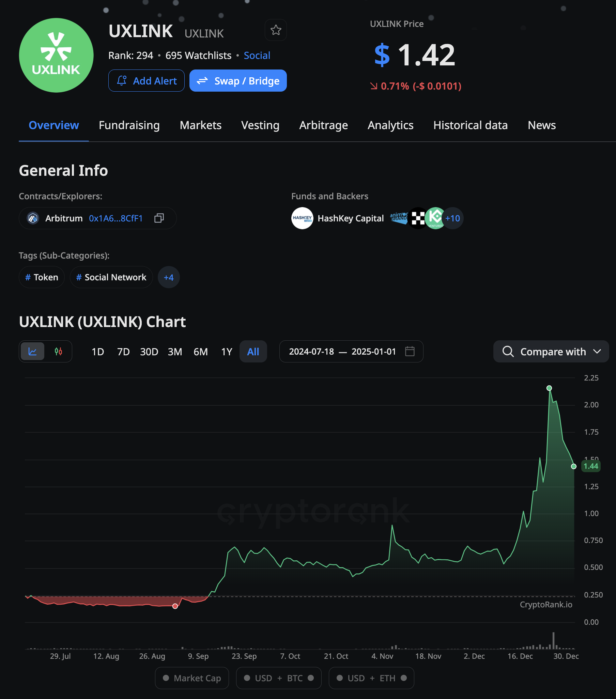Image resolution: width=616 pixels, height=699 pixels.
Task: Select the All chart range
Action: pyautogui.click(x=253, y=352)
